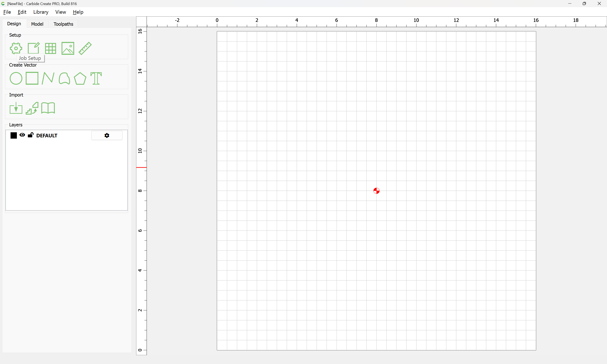
Task: Select the Text creation tool
Action: (96, 79)
